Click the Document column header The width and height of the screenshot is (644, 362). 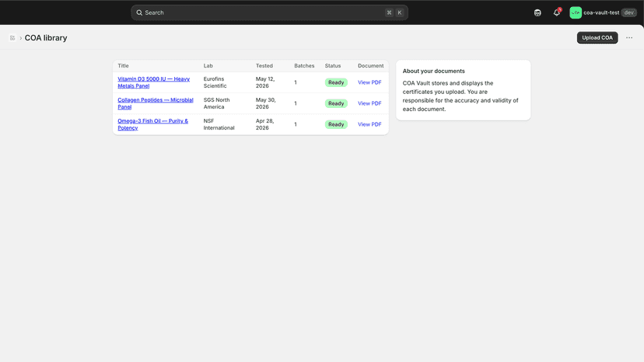point(370,66)
